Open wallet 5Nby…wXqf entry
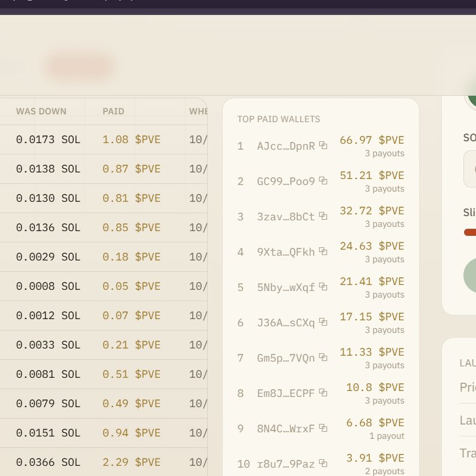Viewport: 476px width, 476px height. [x=286, y=287]
